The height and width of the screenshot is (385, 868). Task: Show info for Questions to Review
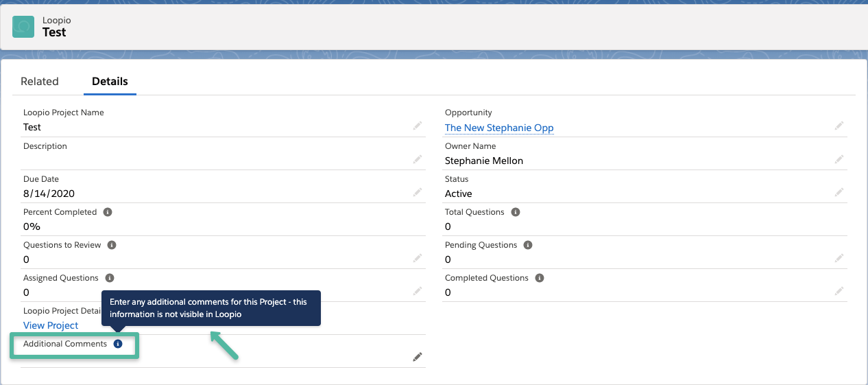click(x=112, y=245)
